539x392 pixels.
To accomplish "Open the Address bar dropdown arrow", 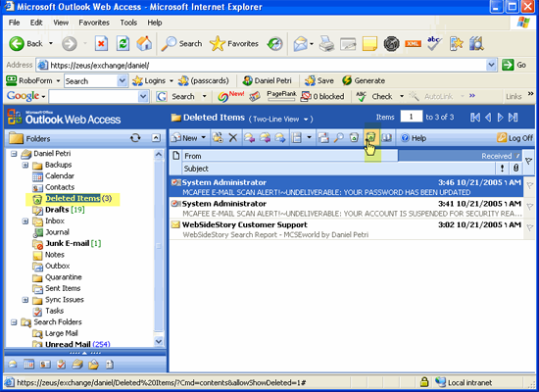I will 492,65.
